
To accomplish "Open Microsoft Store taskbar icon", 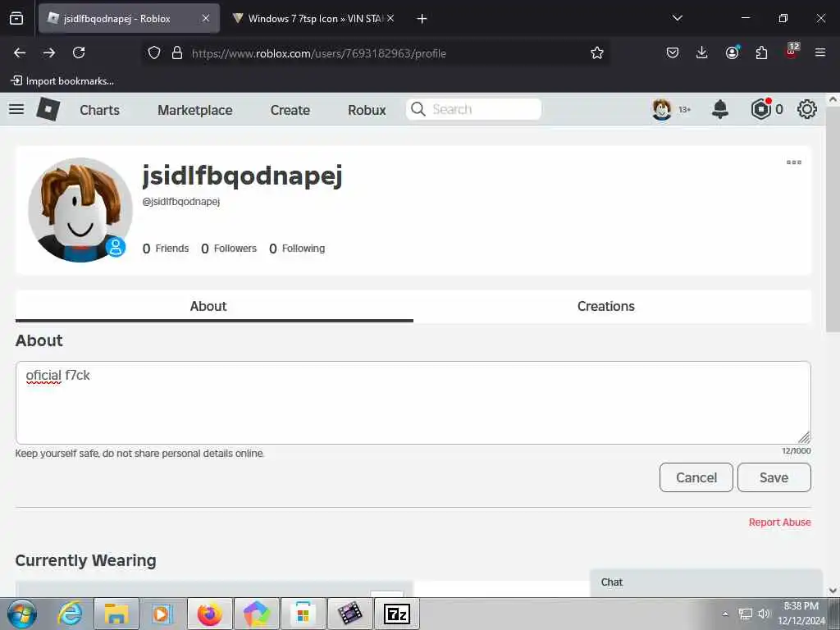I will pos(304,614).
